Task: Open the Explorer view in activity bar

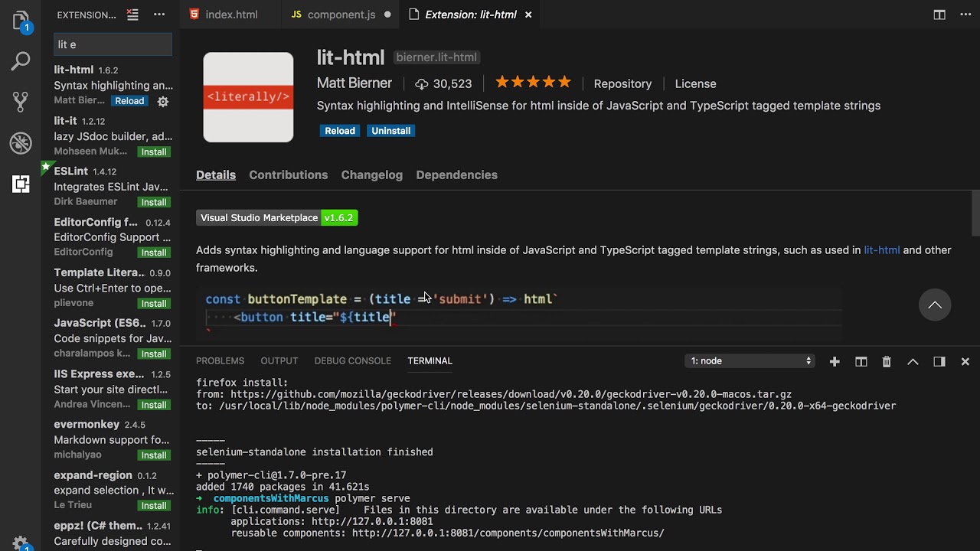Action: [x=21, y=21]
